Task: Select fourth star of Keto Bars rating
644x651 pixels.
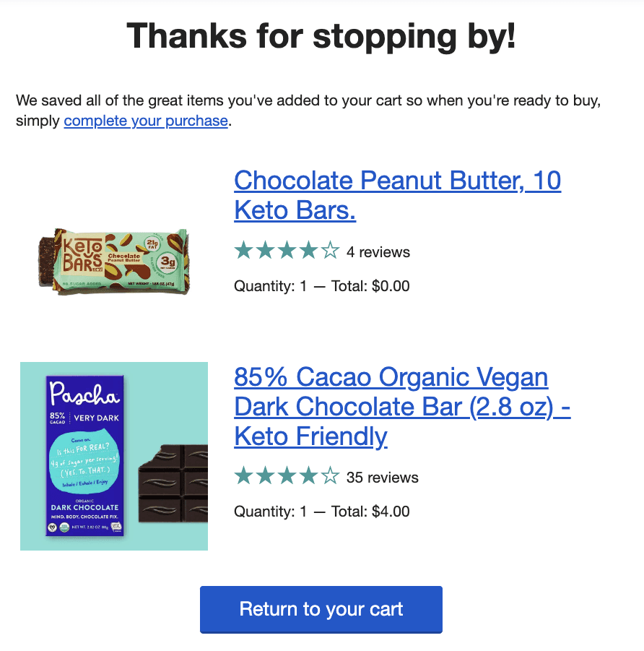Action: [x=308, y=251]
